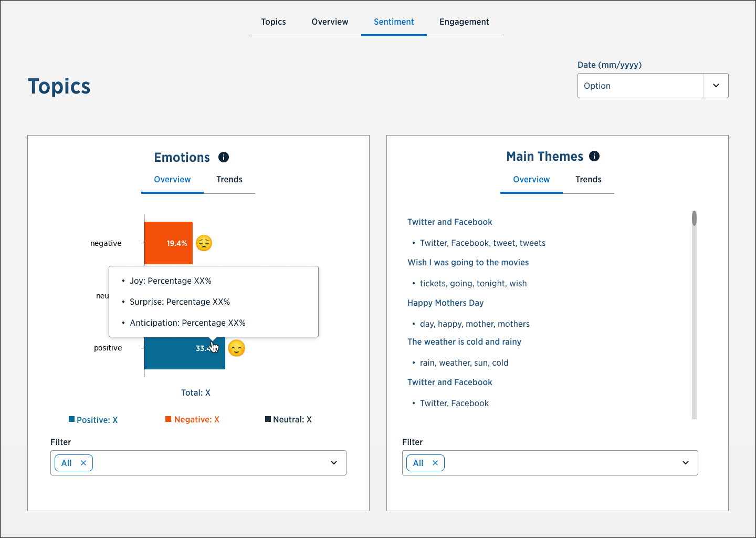
Task: Open the Date option dropdown
Action: click(x=716, y=86)
